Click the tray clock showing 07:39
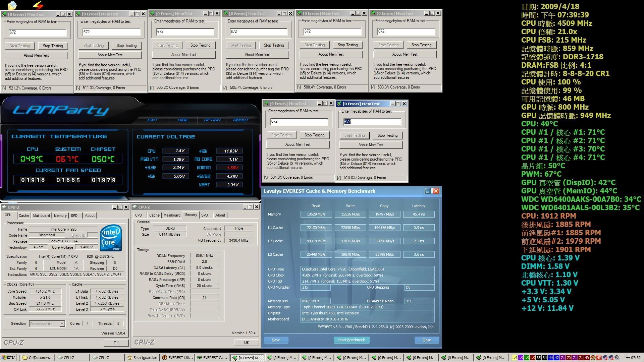 631,358
